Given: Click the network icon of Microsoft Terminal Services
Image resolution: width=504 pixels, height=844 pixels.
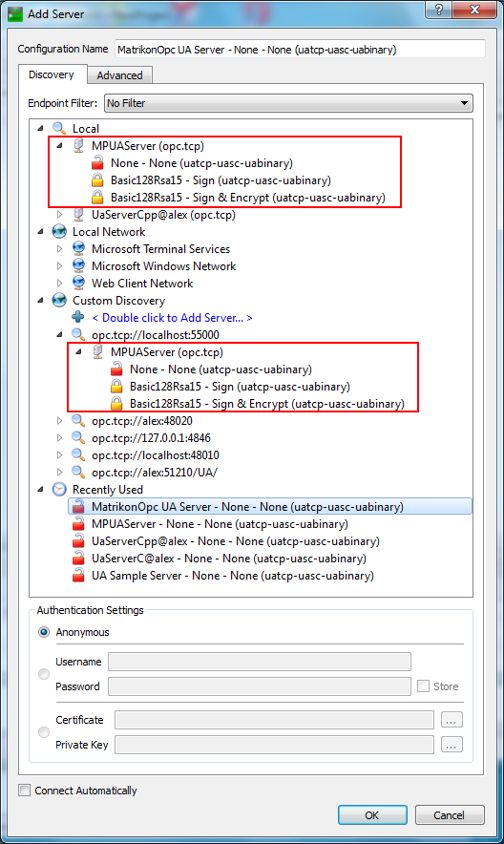Looking at the screenshot, I should click(x=78, y=248).
